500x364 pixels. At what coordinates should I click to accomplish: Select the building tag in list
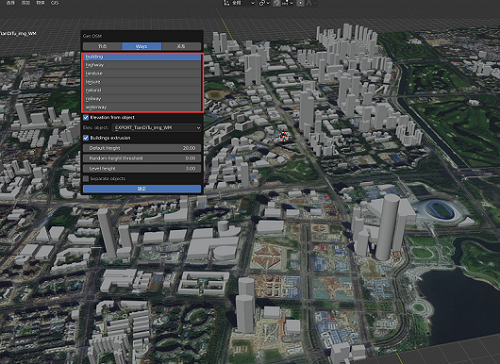click(x=142, y=57)
